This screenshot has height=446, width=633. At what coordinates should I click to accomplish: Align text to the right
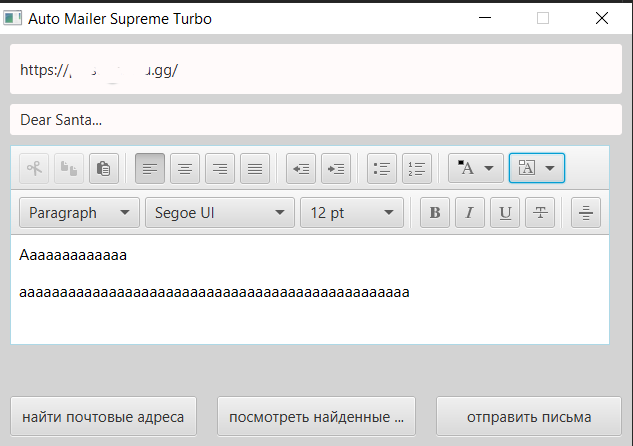click(x=220, y=168)
